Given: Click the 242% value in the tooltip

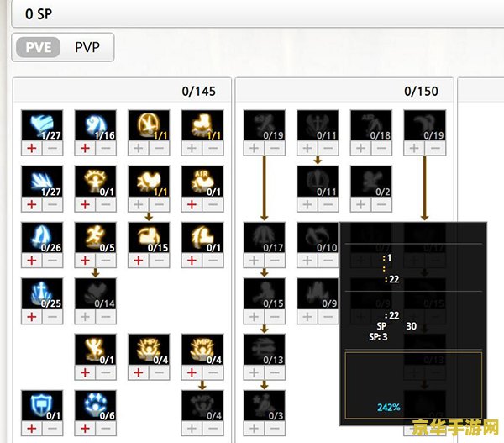Looking at the screenshot, I should click(389, 408).
